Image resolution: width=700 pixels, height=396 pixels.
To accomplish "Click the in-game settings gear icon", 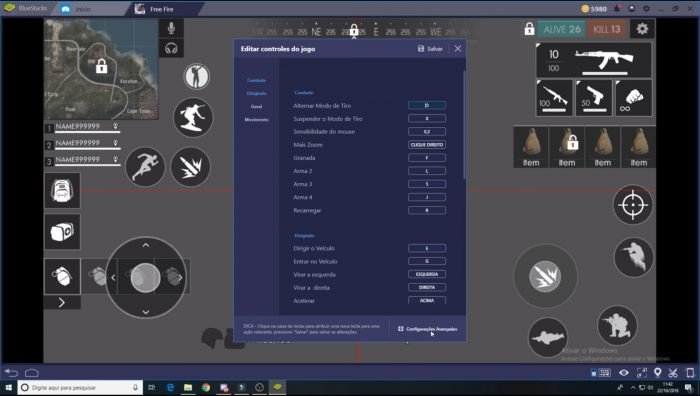I will click(x=642, y=29).
